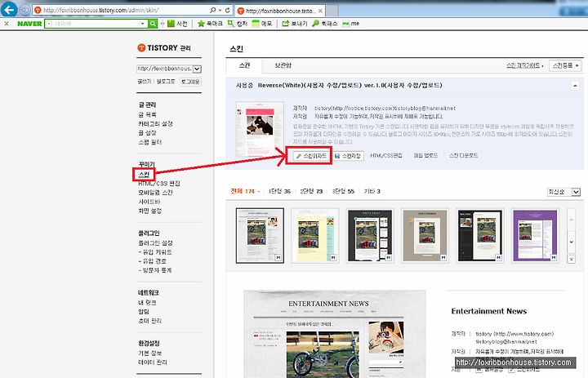588x378 pixels.
Task: Click the me toolbar item
Action: (x=350, y=24)
